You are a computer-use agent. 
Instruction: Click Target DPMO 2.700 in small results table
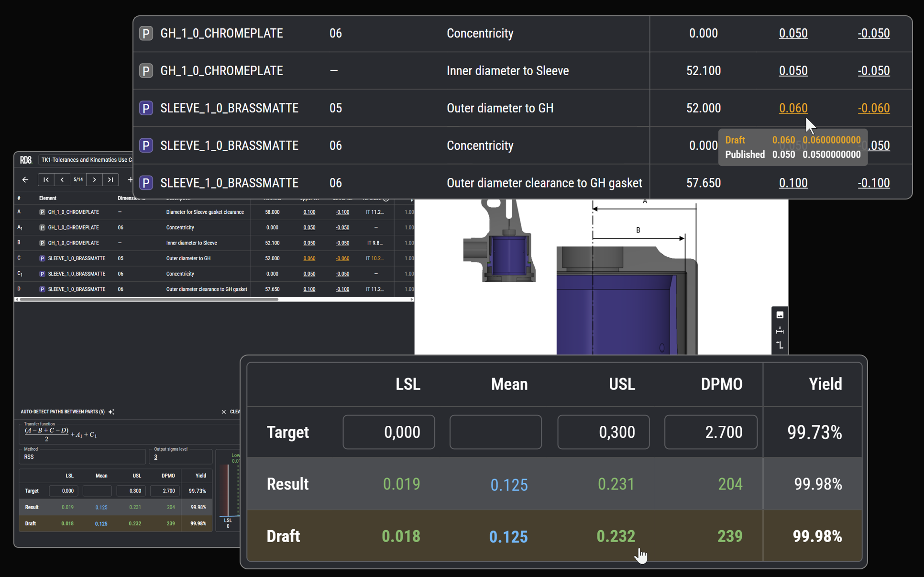[165, 491]
